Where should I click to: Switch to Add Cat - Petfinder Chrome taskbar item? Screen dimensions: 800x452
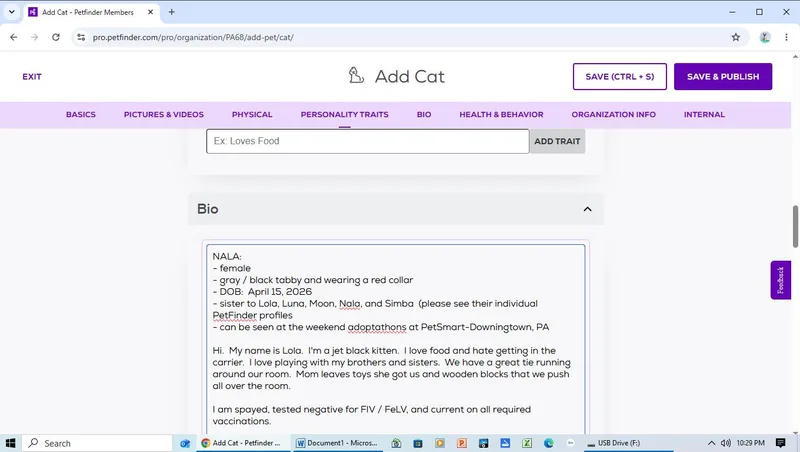[x=242, y=443]
